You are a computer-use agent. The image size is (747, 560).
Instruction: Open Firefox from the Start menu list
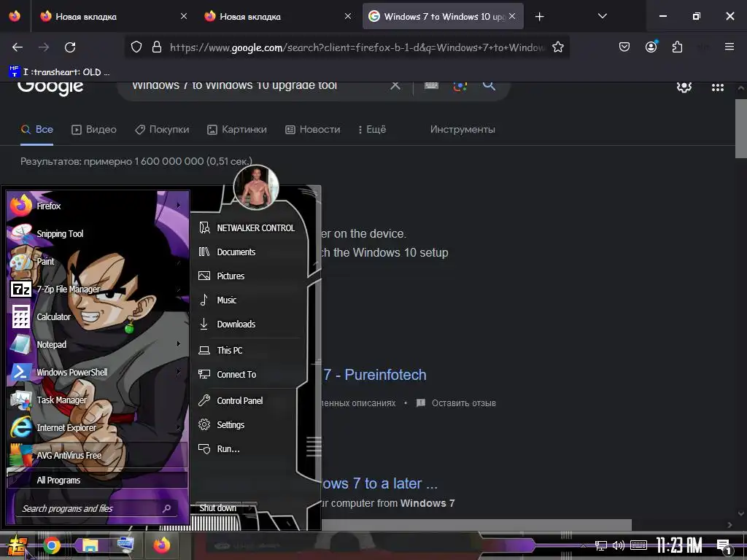97,206
